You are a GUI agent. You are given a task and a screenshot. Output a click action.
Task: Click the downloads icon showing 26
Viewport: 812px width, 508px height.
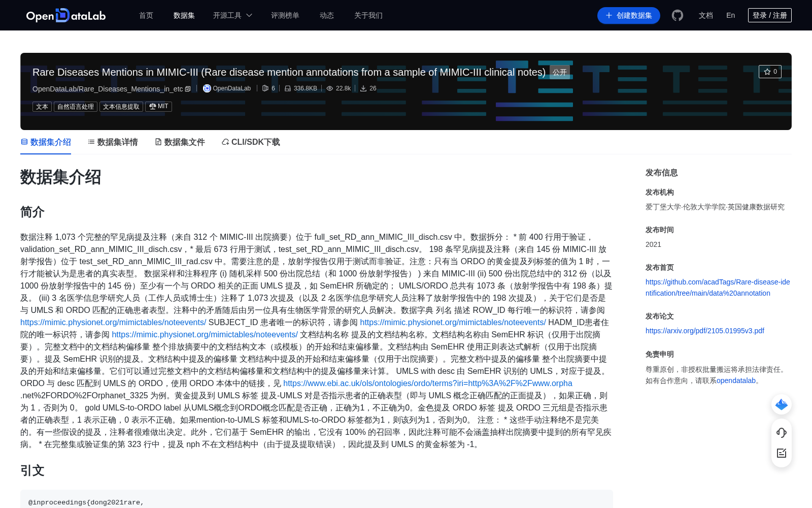[363, 88]
